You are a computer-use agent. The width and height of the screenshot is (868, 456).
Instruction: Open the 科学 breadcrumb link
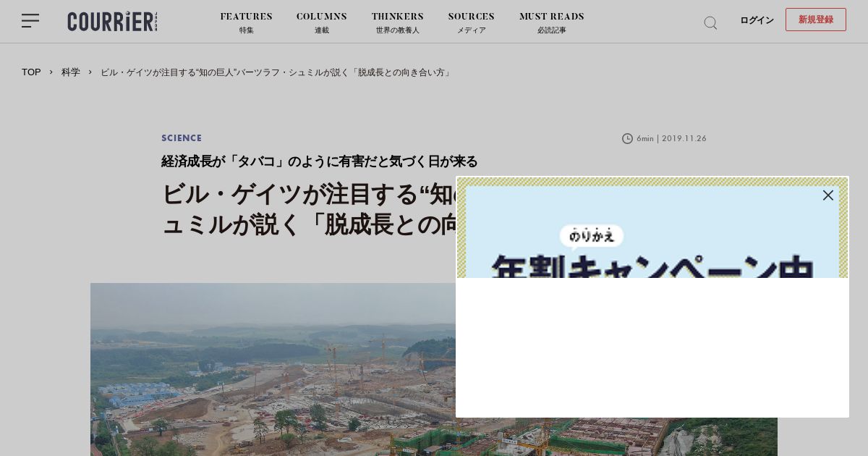71,72
